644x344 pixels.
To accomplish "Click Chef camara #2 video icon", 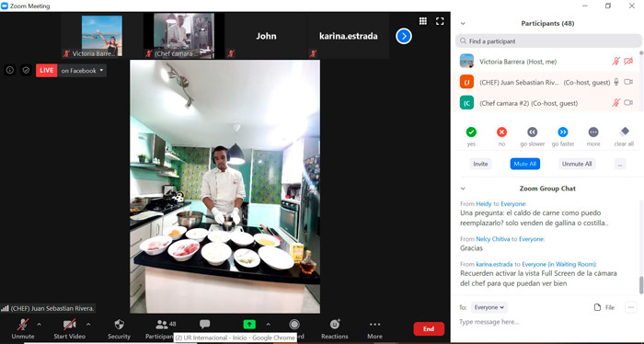I will point(628,103).
